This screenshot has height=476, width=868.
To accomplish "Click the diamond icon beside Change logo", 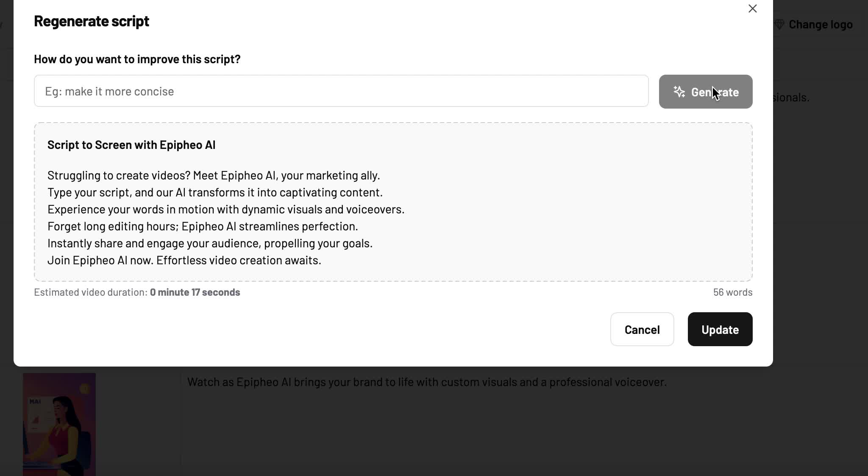I will [779, 24].
